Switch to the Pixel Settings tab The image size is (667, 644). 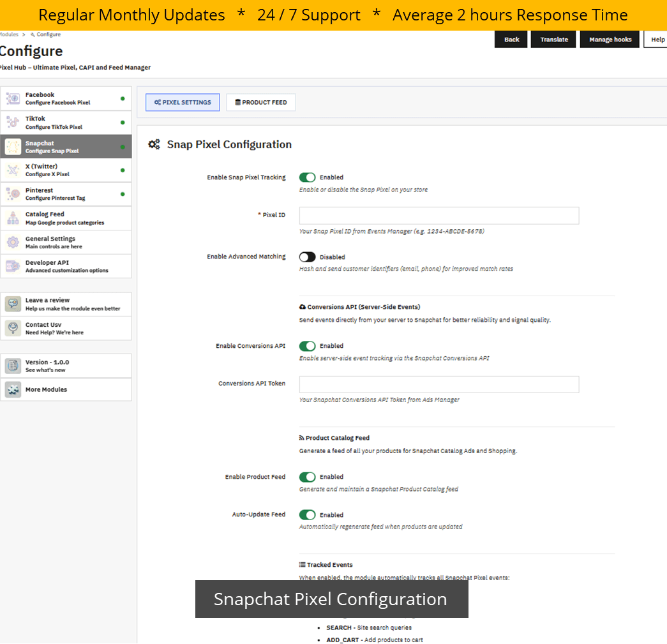(x=183, y=103)
